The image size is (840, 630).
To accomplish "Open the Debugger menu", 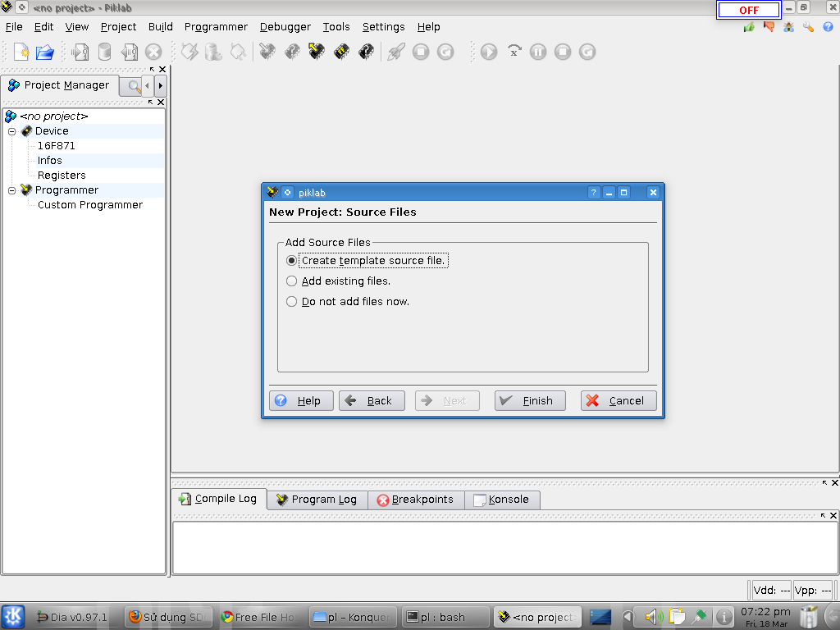I will pos(285,27).
